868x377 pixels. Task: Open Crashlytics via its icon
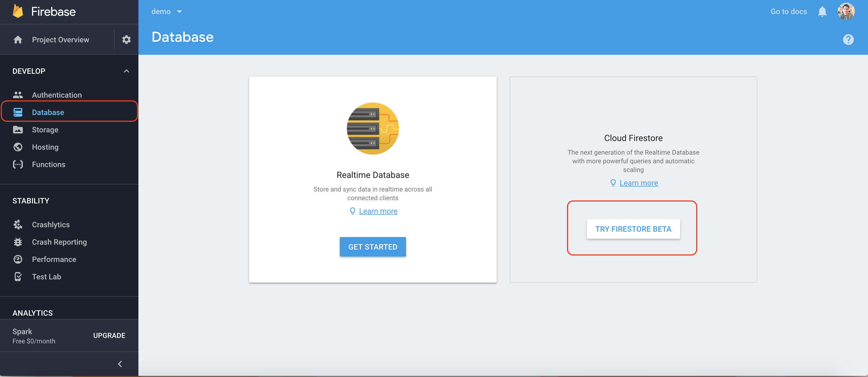18,225
